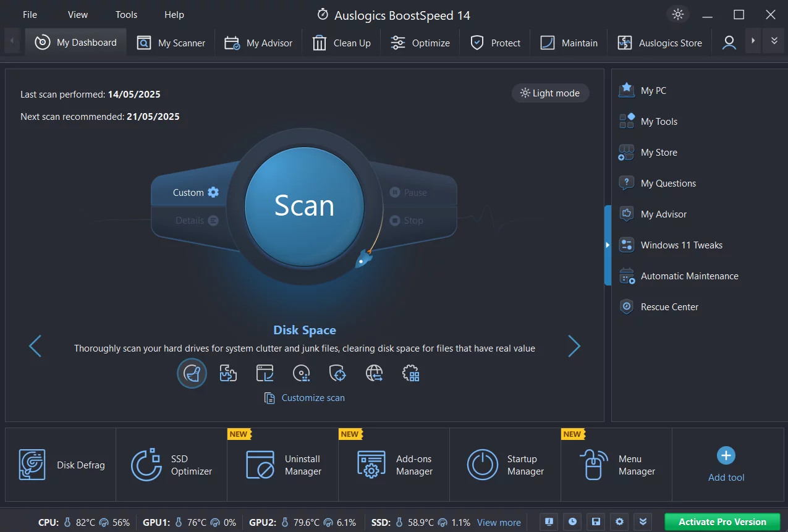
Task: Click the puzzle-piece scan category icon
Action: [x=228, y=373]
